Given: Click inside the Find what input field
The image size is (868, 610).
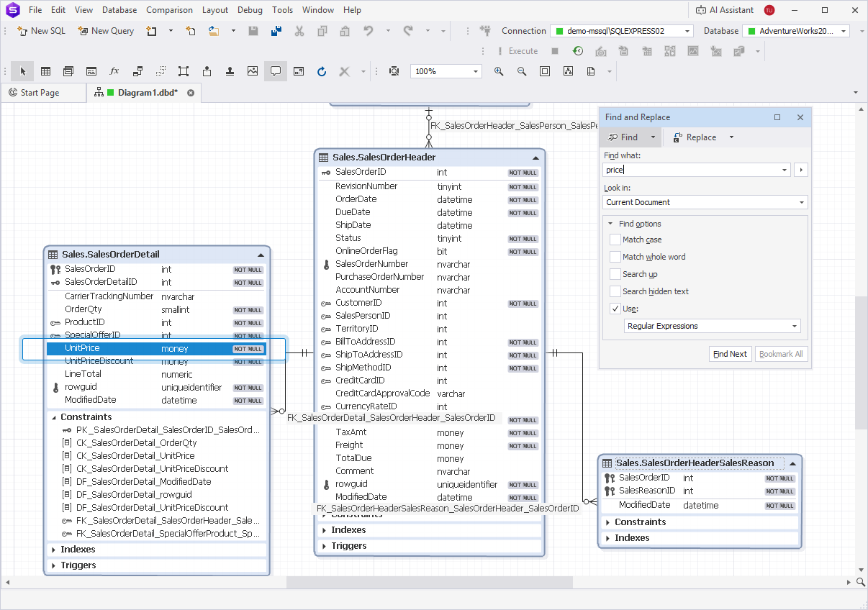Looking at the screenshot, I should point(691,170).
